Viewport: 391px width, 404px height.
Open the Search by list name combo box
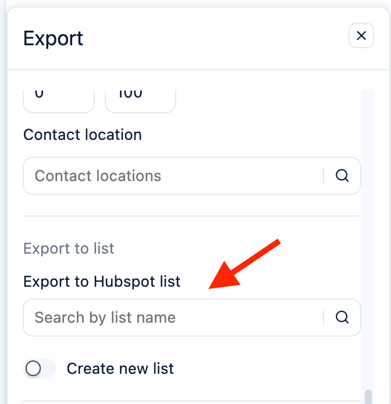click(x=192, y=317)
